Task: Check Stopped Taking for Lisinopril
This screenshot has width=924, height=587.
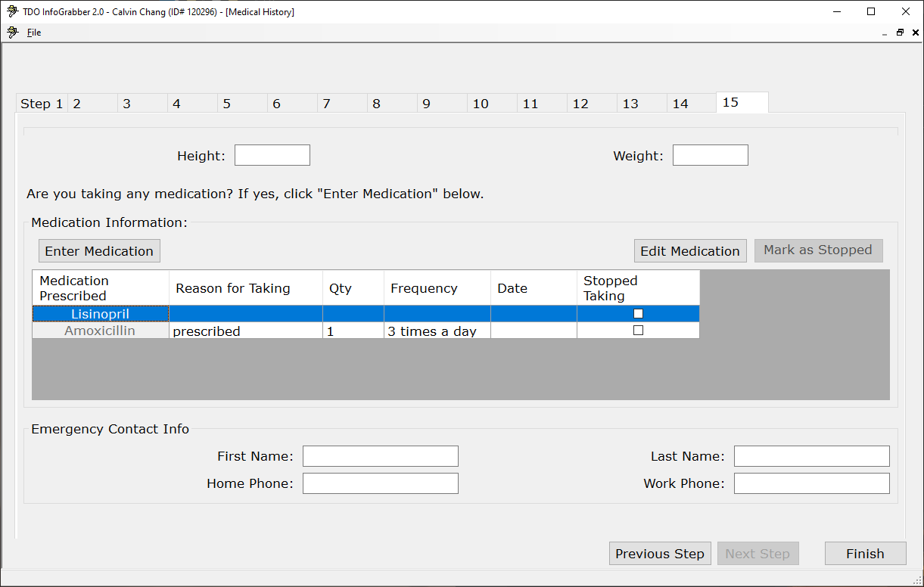Action: point(638,313)
